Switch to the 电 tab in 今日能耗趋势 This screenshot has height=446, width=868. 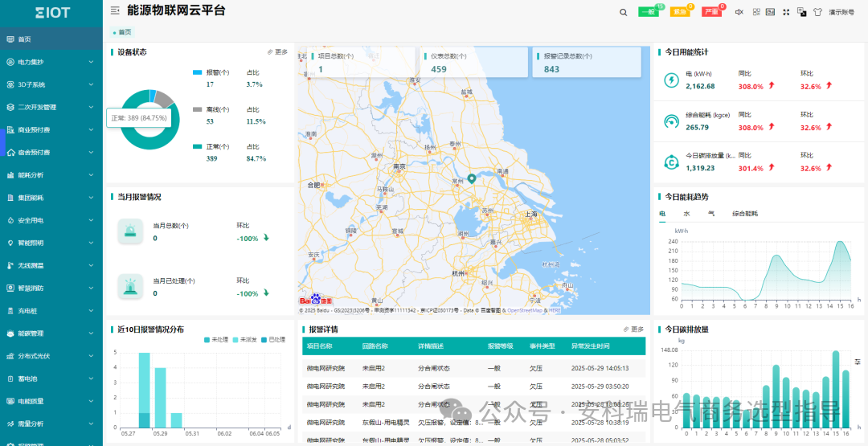662,214
